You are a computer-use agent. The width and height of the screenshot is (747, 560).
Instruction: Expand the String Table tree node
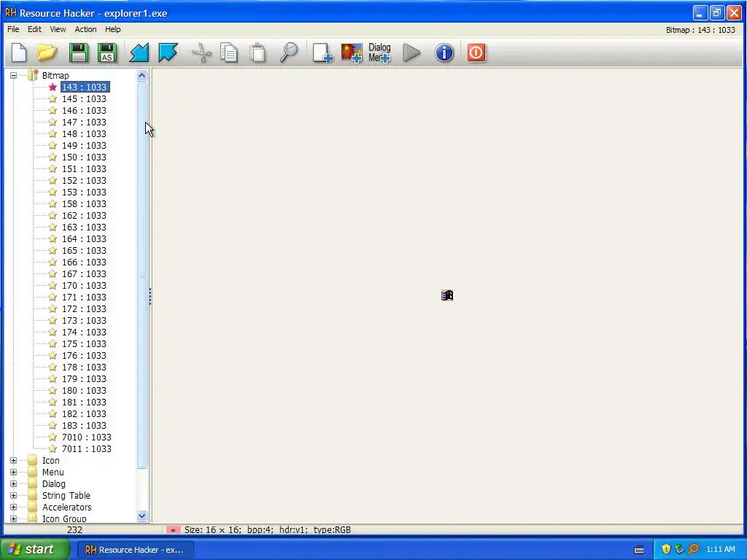click(13, 495)
